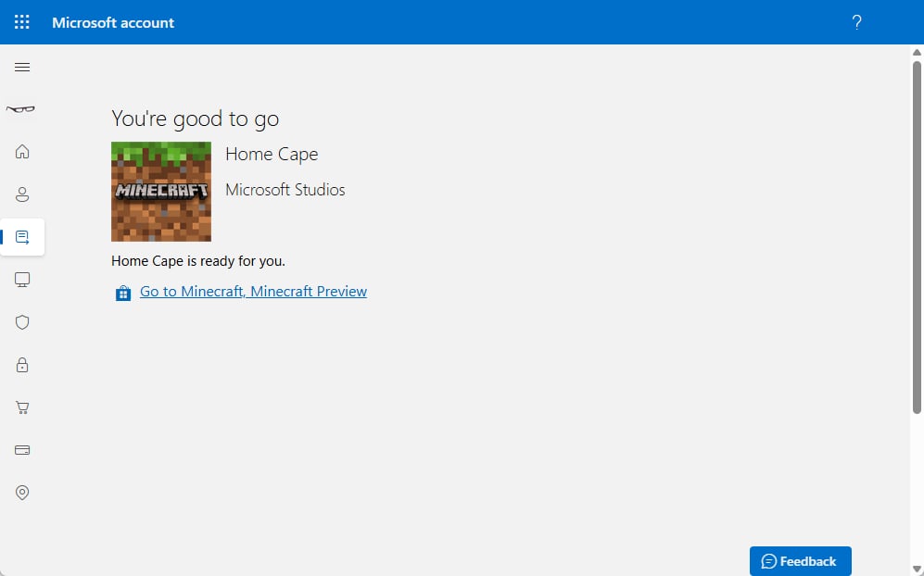Open the Devices monitor icon
Image resolution: width=924 pixels, height=576 pixels.
pyautogui.click(x=22, y=279)
